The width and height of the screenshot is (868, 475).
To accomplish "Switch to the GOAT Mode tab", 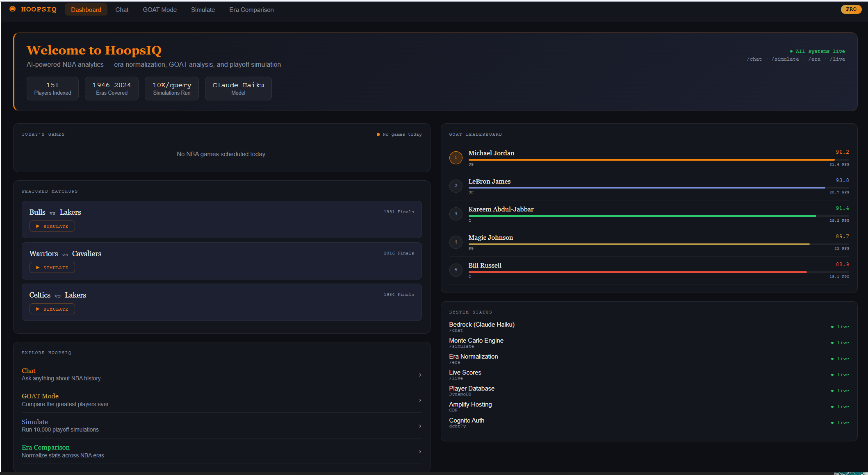I will click(x=159, y=9).
